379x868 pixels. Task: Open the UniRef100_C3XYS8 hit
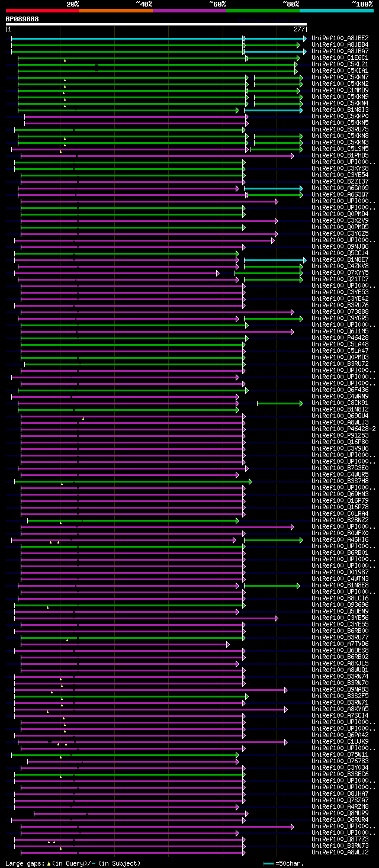click(x=340, y=168)
